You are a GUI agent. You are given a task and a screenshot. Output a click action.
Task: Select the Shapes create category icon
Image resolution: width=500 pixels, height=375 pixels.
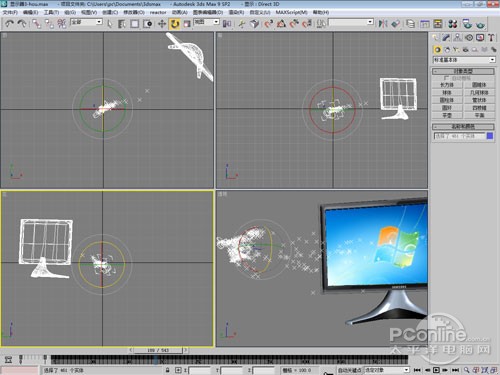tap(447, 50)
